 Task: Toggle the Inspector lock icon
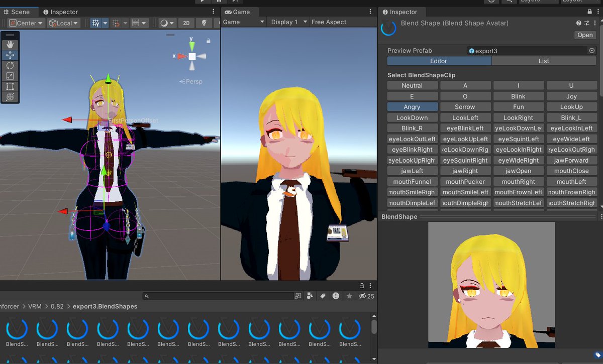(589, 12)
